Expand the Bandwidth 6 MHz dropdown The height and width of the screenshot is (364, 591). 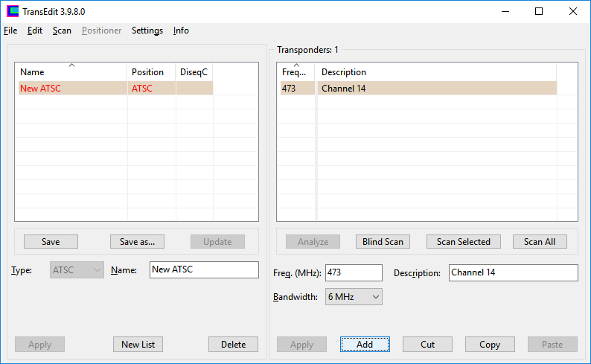click(x=354, y=297)
